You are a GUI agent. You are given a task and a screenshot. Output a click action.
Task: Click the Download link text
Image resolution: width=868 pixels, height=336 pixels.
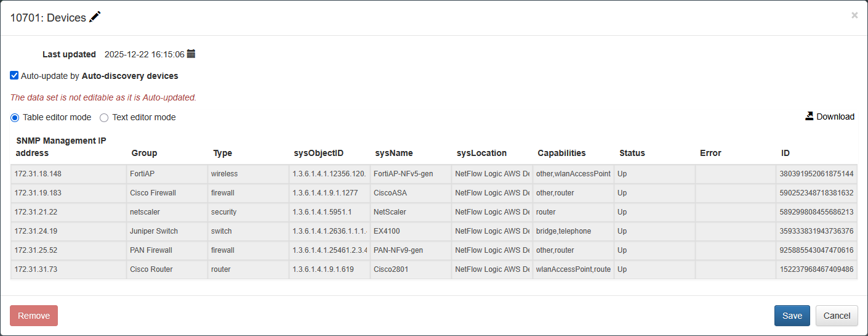(835, 117)
